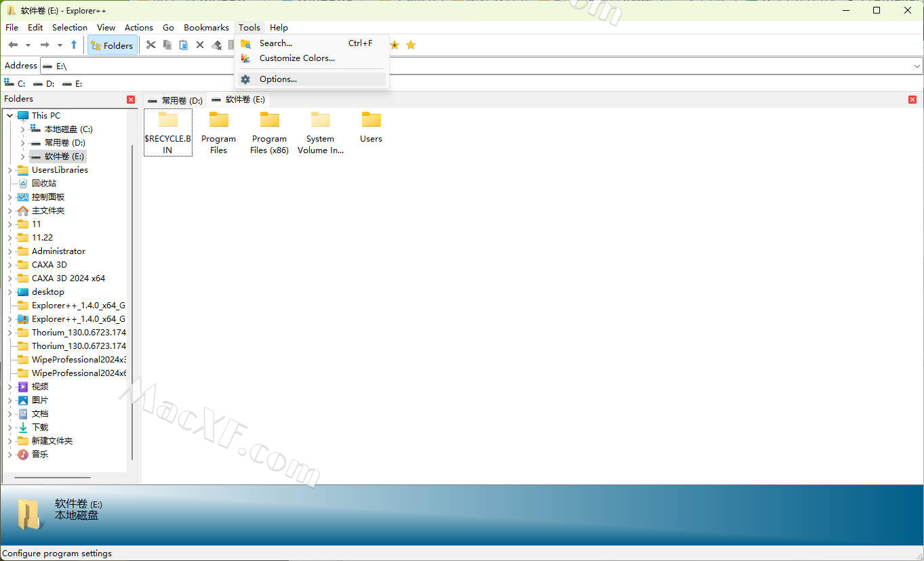This screenshot has height=561, width=924.
Task: Expand the UsersLibraries tree node
Action: (9, 170)
